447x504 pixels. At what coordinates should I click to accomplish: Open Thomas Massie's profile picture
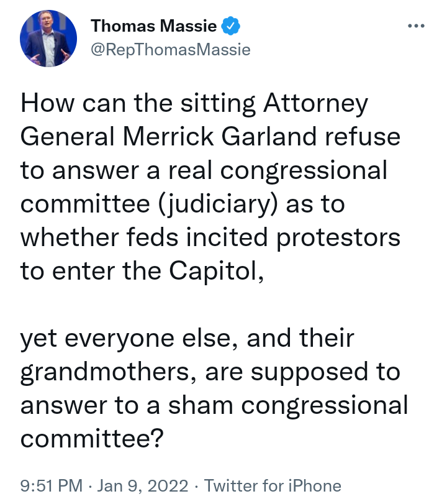coord(48,39)
